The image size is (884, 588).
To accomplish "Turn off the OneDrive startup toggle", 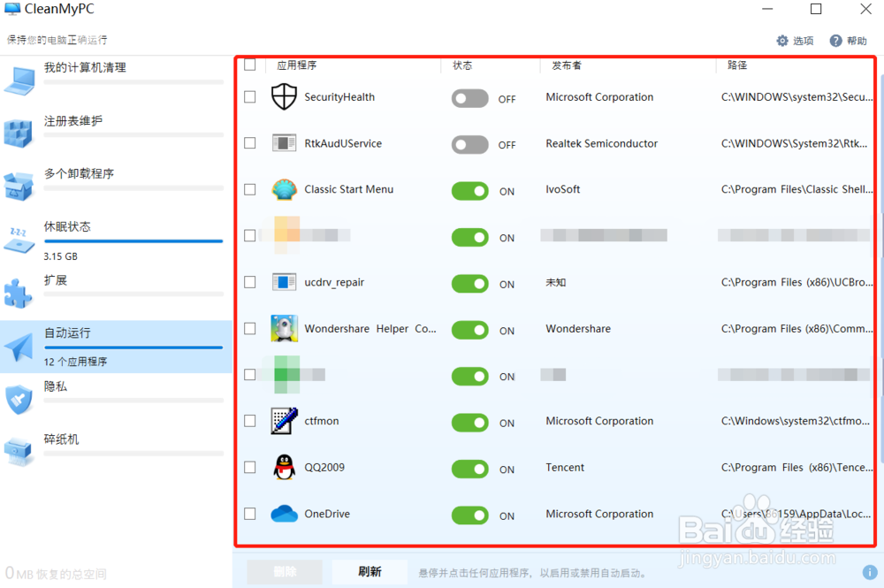I will 469,515.
